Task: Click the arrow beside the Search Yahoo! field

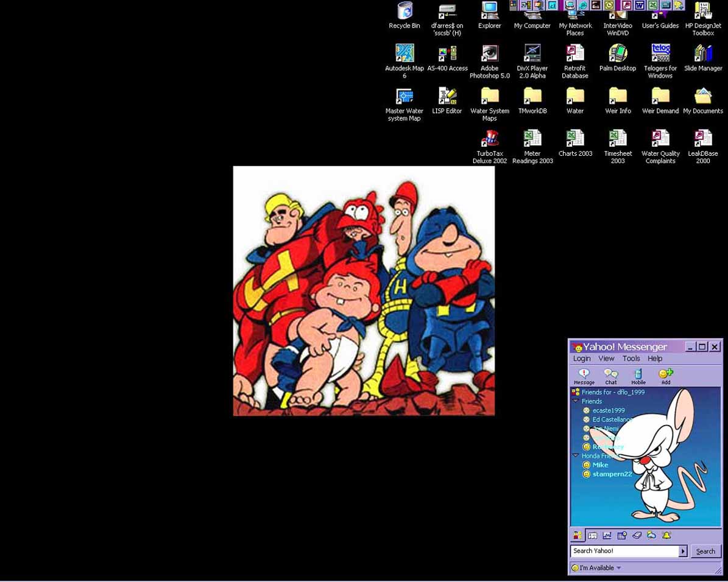Action: coord(683,551)
